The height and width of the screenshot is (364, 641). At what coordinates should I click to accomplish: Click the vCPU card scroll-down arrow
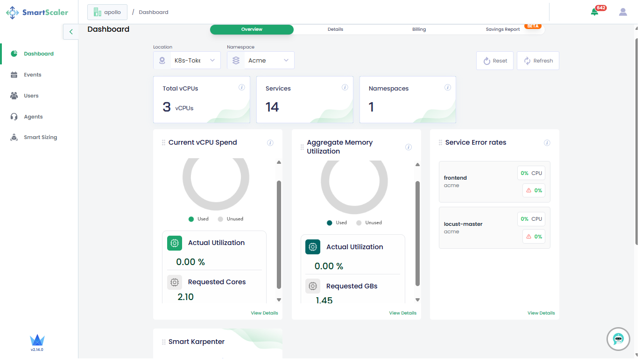pyautogui.click(x=279, y=300)
